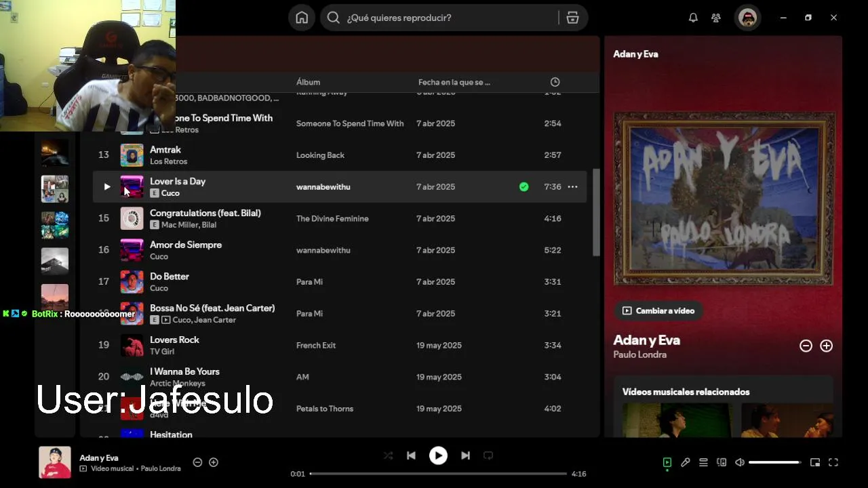Toggle repeat in player bar
868x488 pixels.
pyautogui.click(x=488, y=455)
